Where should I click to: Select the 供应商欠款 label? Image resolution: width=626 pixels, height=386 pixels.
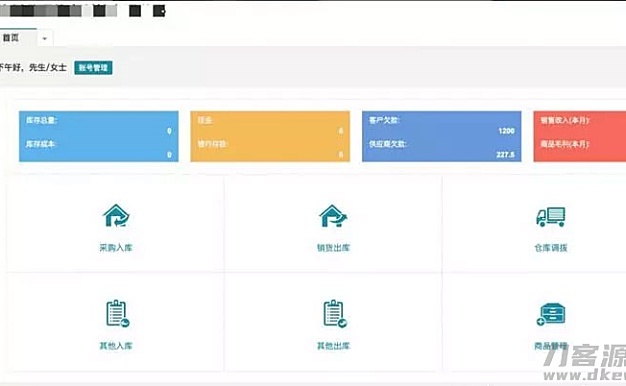tap(388, 144)
